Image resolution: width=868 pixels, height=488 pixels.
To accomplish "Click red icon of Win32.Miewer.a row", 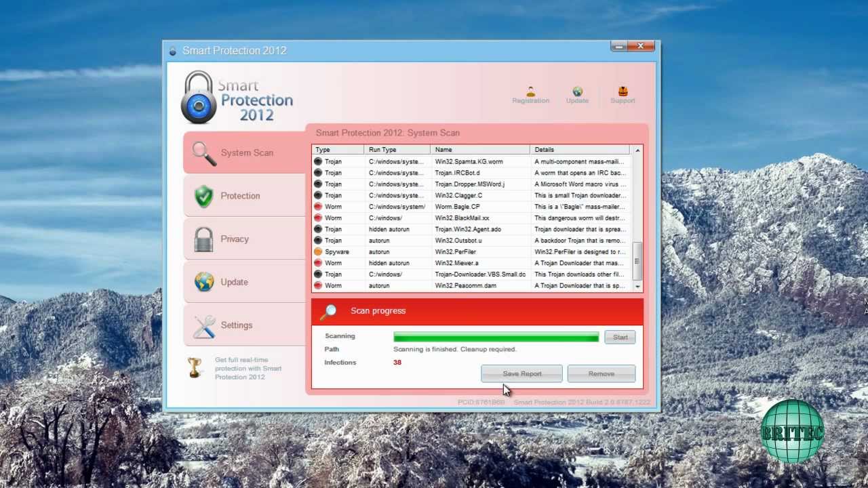I will pos(317,263).
